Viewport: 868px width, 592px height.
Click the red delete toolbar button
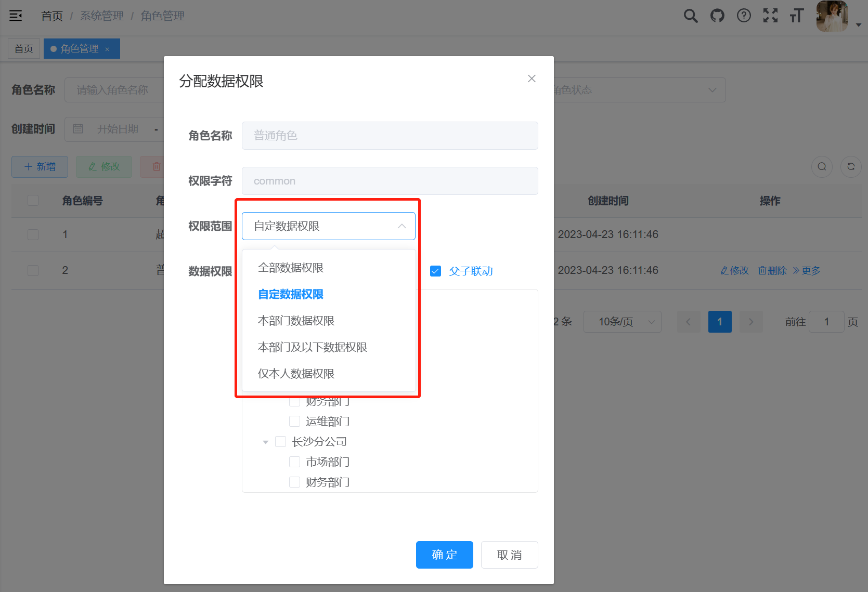pyautogui.click(x=152, y=167)
